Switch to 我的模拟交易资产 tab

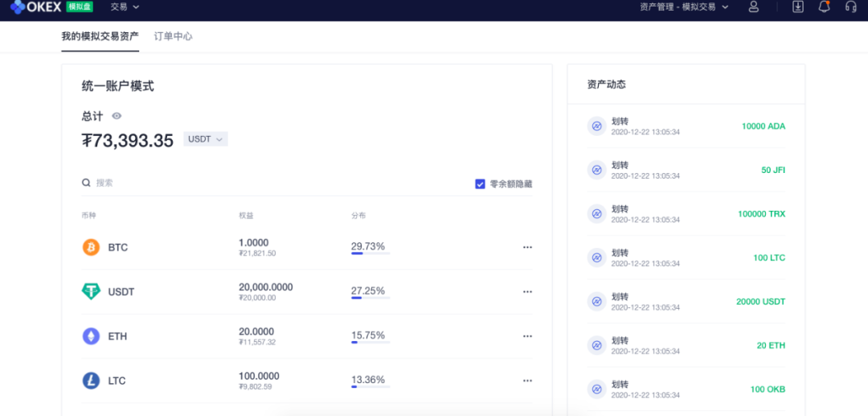click(x=100, y=36)
